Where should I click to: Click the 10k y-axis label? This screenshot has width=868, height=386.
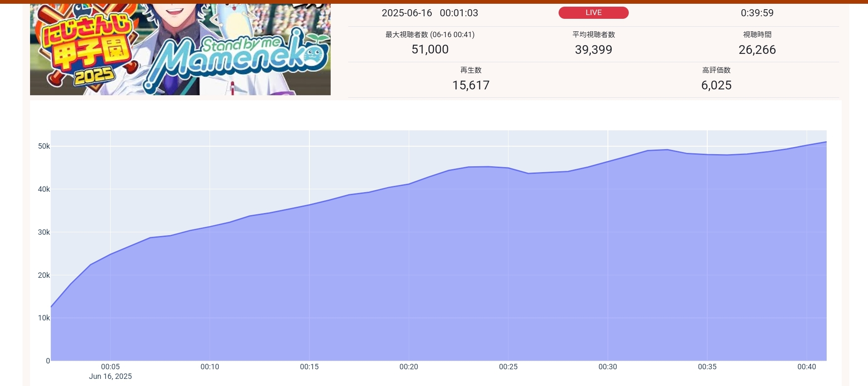click(x=44, y=318)
